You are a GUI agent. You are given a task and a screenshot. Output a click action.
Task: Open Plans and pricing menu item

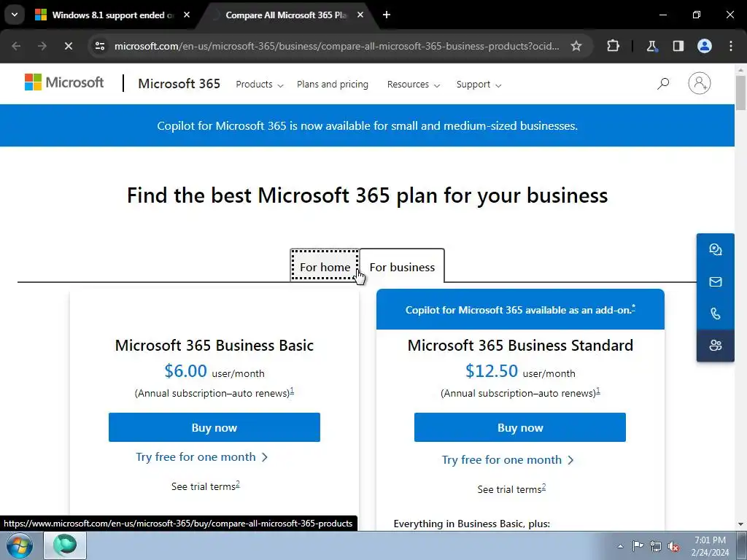point(332,85)
